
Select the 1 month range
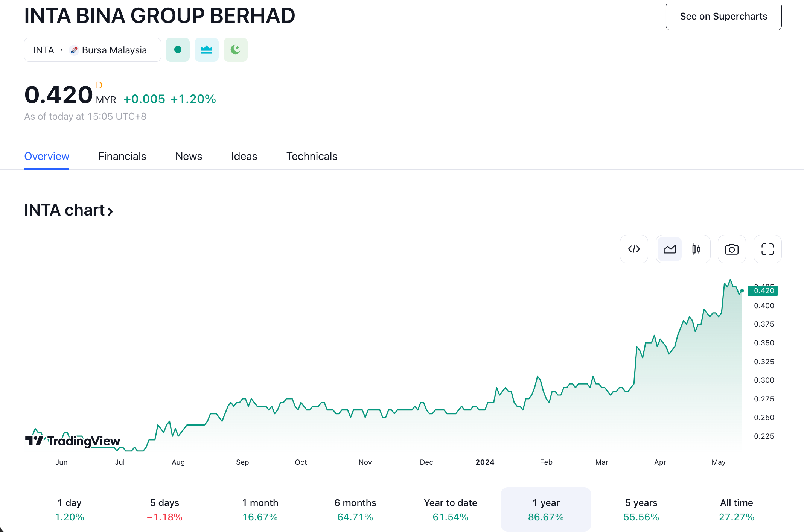260,509
